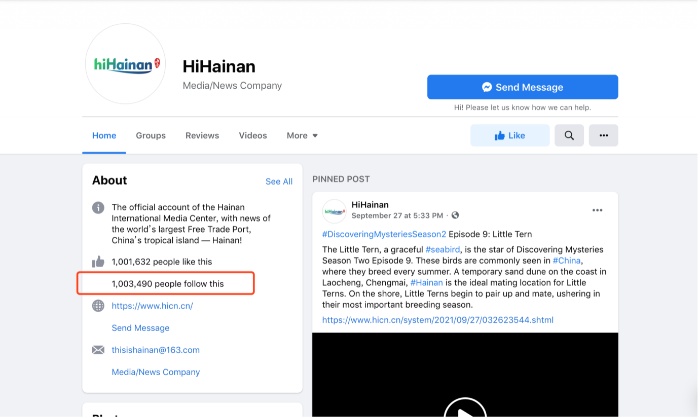Click hashtag #DiscoveringMysteriesSeason2
This screenshot has width=700, height=418.
pyautogui.click(x=384, y=234)
